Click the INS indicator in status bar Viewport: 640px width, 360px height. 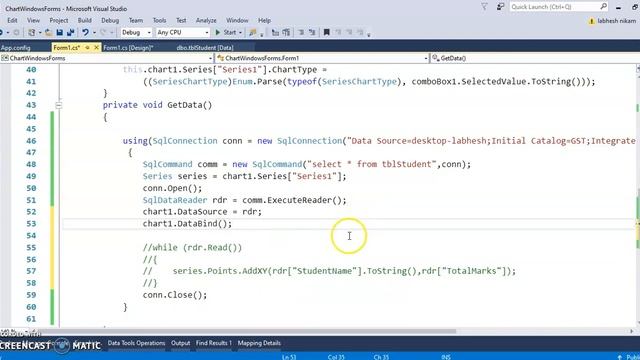click(446, 357)
